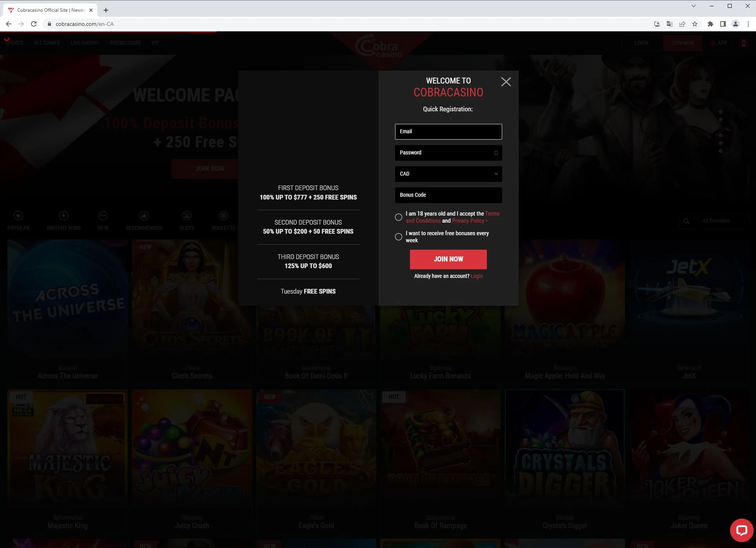The height and width of the screenshot is (548, 756).
Task: Click the games search magnifier icon
Action: [x=686, y=221]
